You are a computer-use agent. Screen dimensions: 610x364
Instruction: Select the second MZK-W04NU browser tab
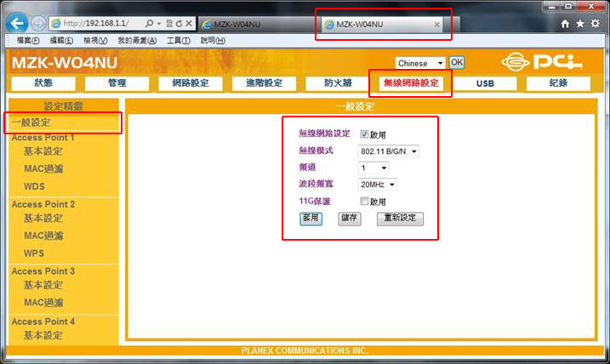click(383, 25)
